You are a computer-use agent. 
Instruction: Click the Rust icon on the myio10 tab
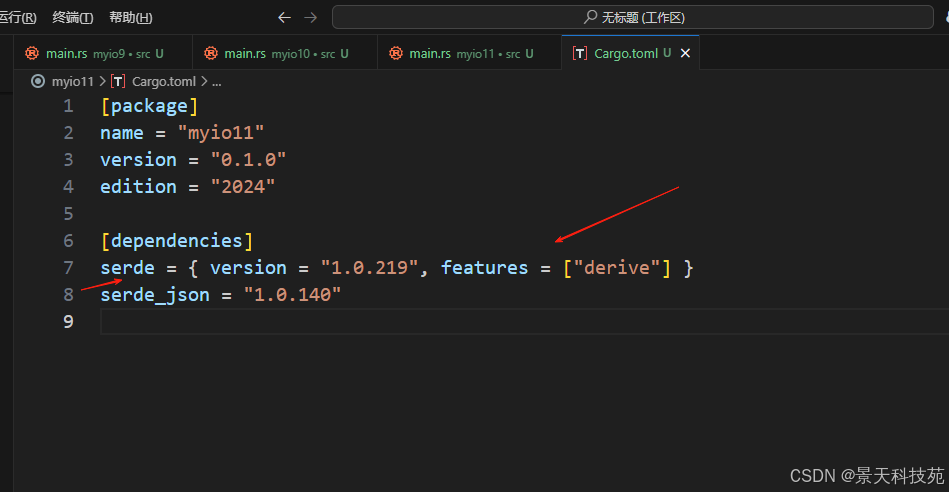point(211,53)
